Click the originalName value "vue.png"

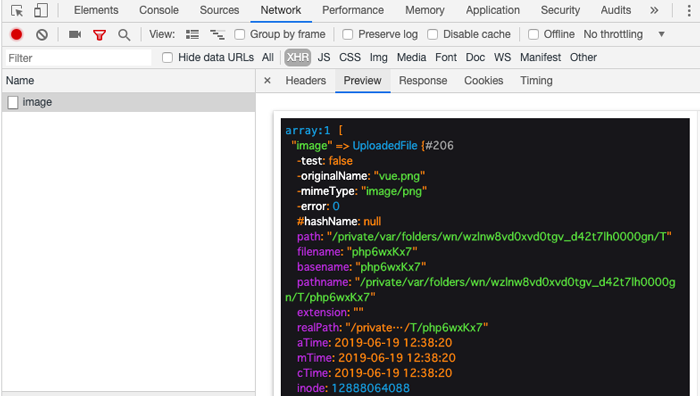pos(400,176)
